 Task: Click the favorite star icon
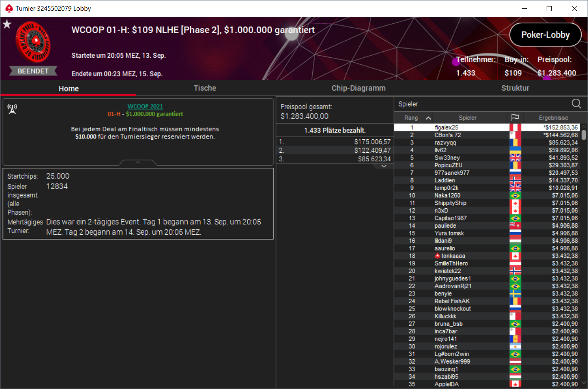7,24
